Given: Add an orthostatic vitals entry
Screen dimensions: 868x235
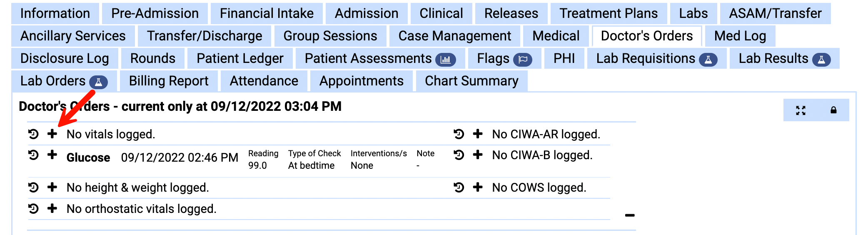Looking at the screenshot, I should (52, 208).
